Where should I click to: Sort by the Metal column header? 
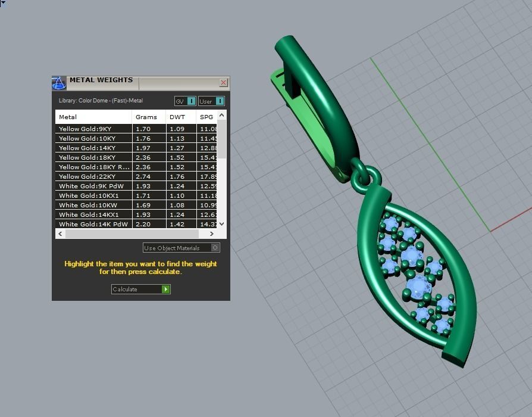point(93,117)
